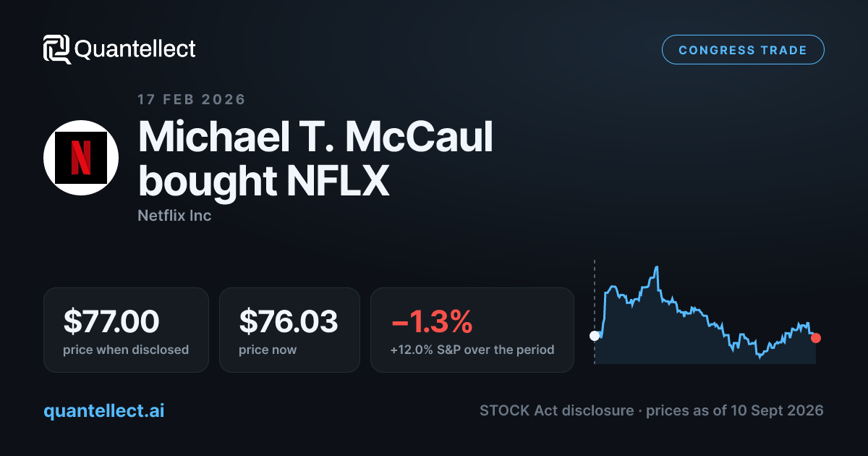Screen dimensions: 868x456
Task: Click the prices as of 10 Sept 2026 text
Action: click(x=734, y=410)
